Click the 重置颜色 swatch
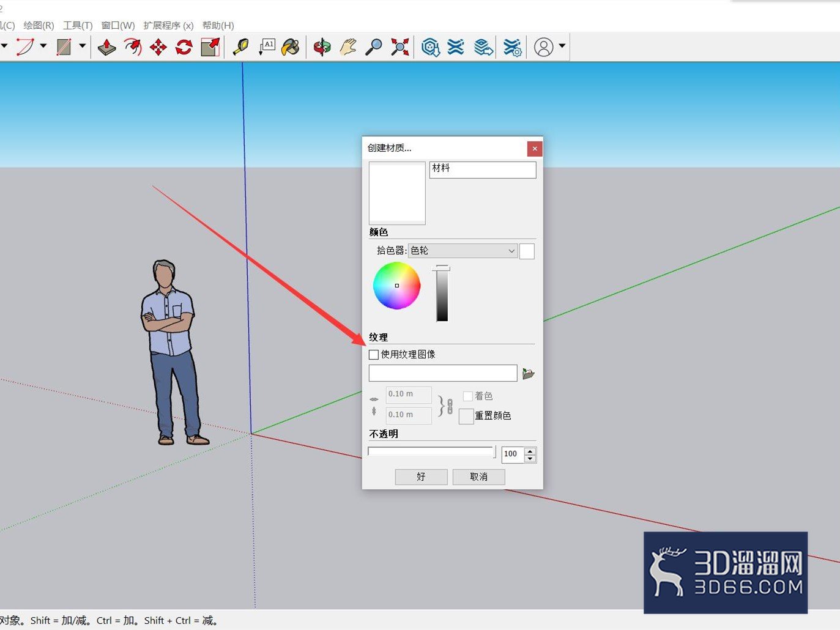This screenshot has height=630, width=840. (x=466, y=416)
